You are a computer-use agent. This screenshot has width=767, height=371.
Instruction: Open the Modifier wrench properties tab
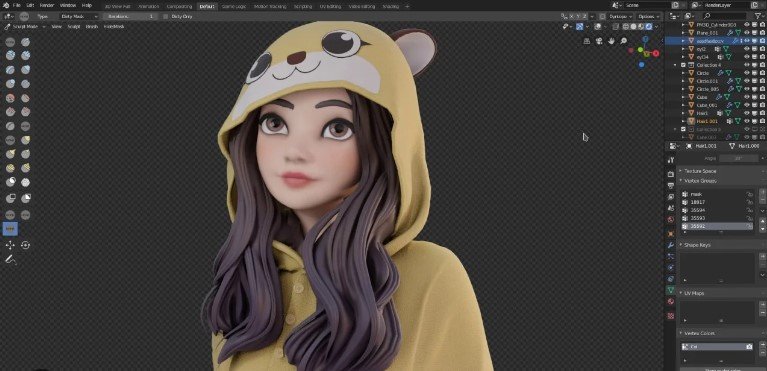pyautogui.click(x=671, y=245)
